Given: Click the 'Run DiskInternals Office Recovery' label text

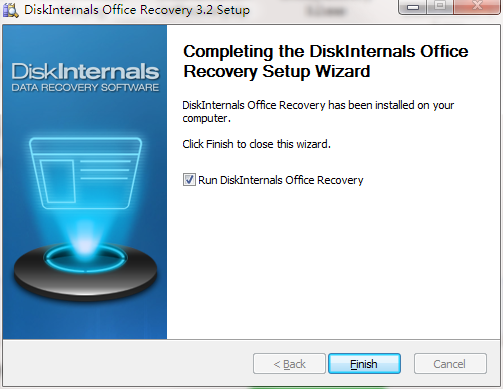Looking at the screenshot, I should (x=281, y=180).
